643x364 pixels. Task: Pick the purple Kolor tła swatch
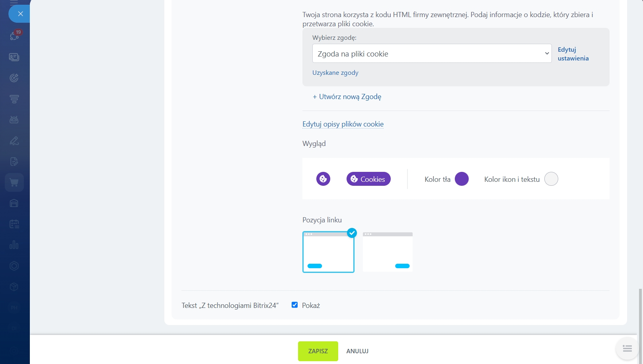(x=462, y=179)
